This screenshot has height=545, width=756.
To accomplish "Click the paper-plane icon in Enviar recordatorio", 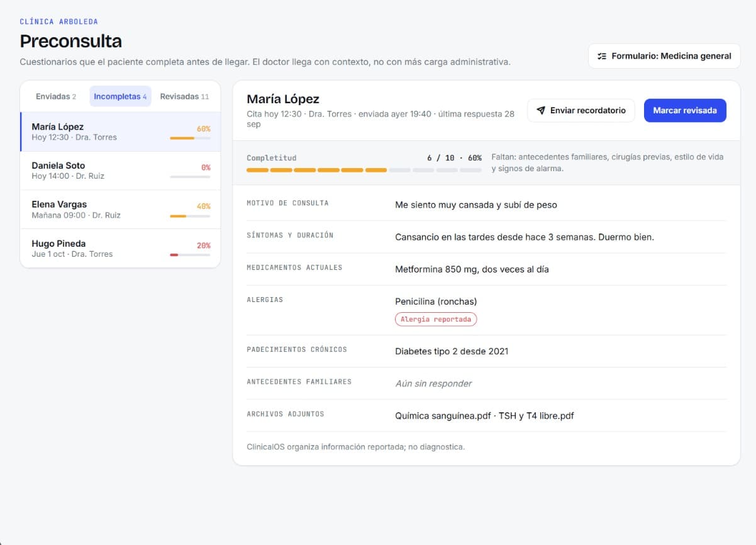I will point(541,110).
